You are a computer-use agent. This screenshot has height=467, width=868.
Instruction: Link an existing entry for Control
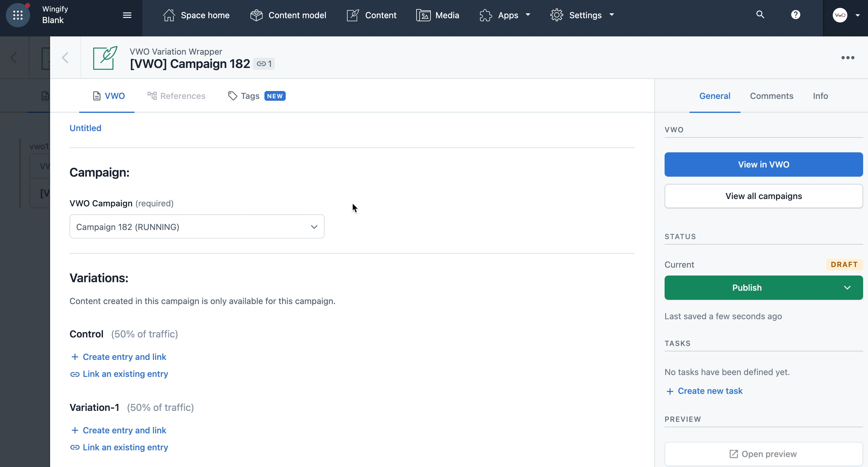tap(119, 374)
